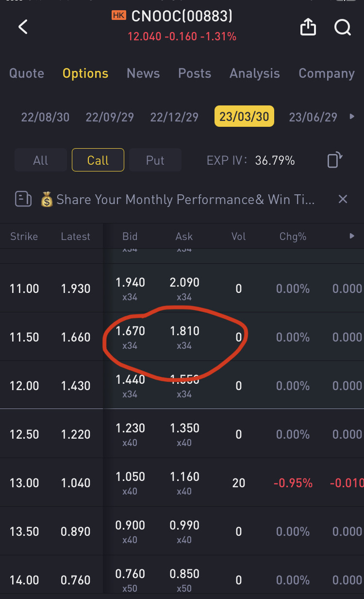This screenshot has width=364, height=599.
Task: Tap the back arrow icon
Action: tap(23, 27)
